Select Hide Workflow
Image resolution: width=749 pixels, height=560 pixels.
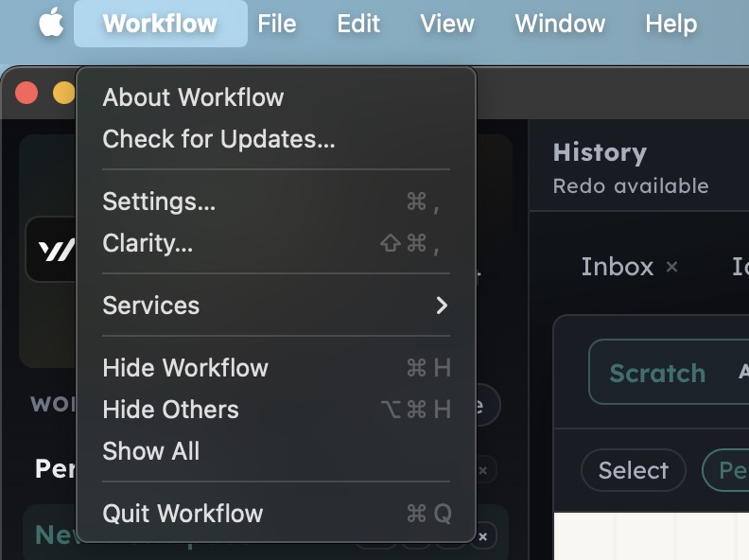click(x=276, y=368)
